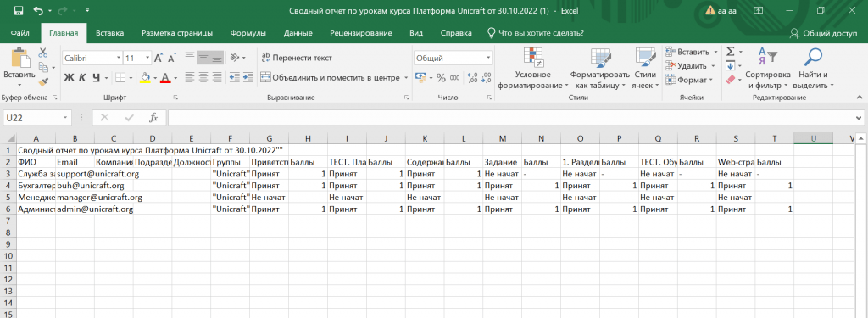868x318 pixels.
Task: Select column U header
Action: point(813,138)
